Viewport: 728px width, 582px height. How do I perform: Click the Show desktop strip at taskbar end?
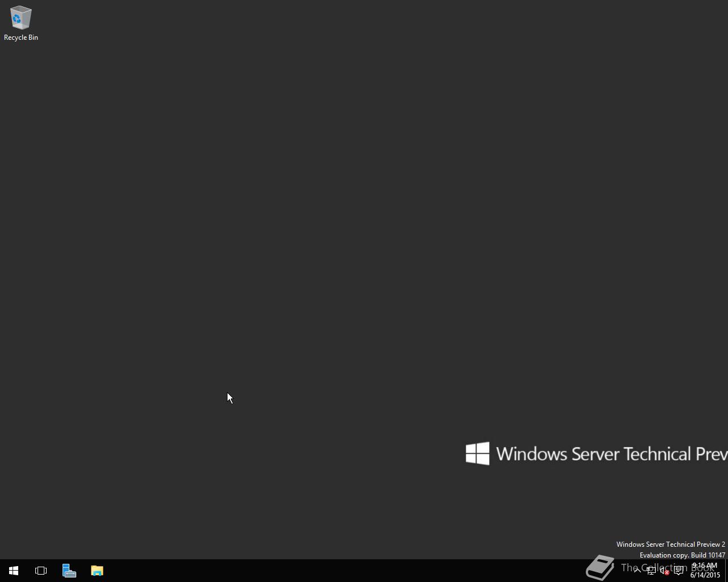point(726,571)
